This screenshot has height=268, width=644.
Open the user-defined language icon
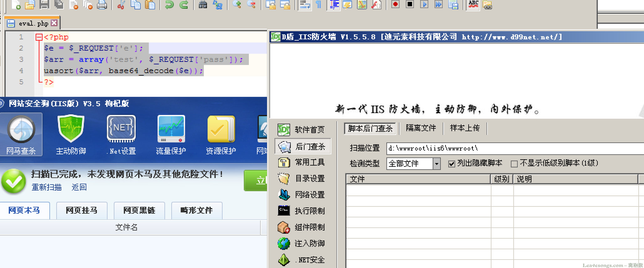pyautogui.click(x=347, y=4)
